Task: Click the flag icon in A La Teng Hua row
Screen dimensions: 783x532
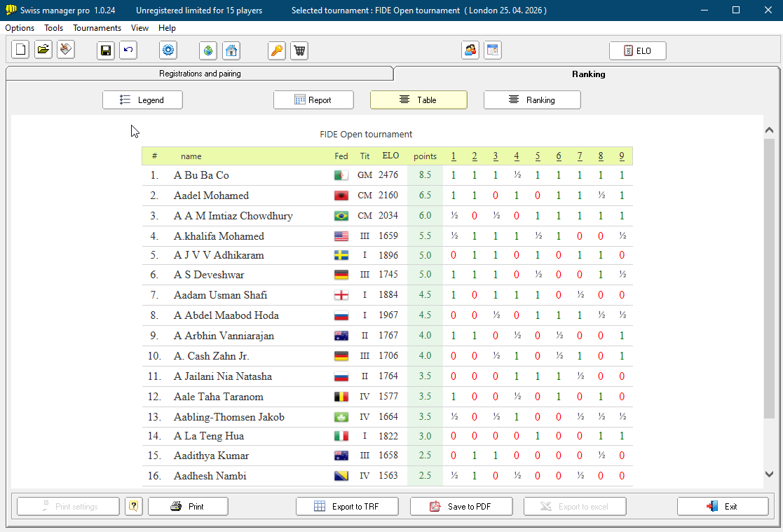Action: 341,436
